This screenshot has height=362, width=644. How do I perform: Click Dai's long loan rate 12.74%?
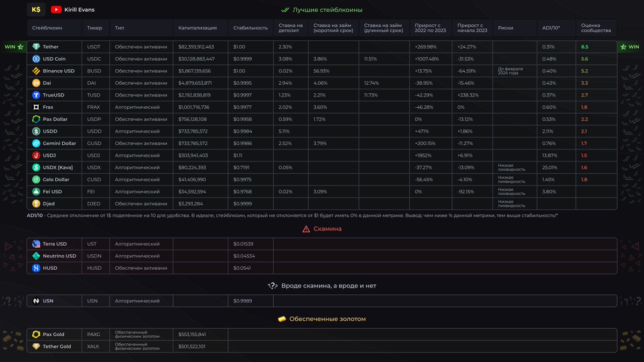(371, 83)
